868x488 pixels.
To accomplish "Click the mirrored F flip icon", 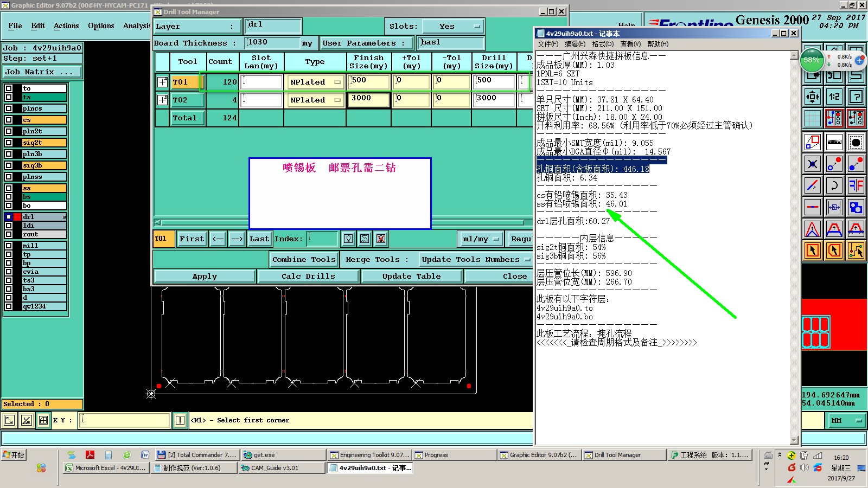I will [x=856, y=185].
